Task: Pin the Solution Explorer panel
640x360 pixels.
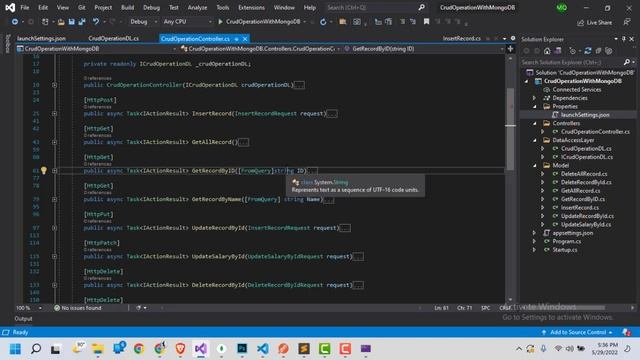Action: coord(624,39)
